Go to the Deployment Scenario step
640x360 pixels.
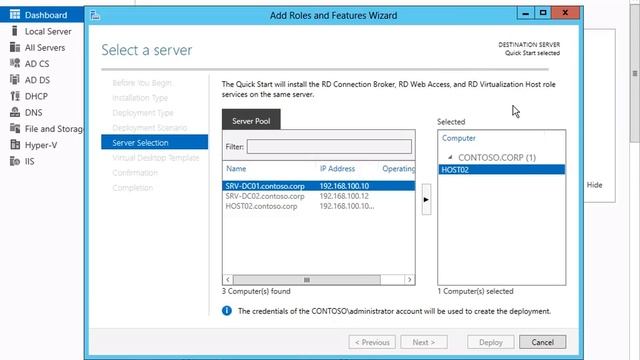(149, 128)
